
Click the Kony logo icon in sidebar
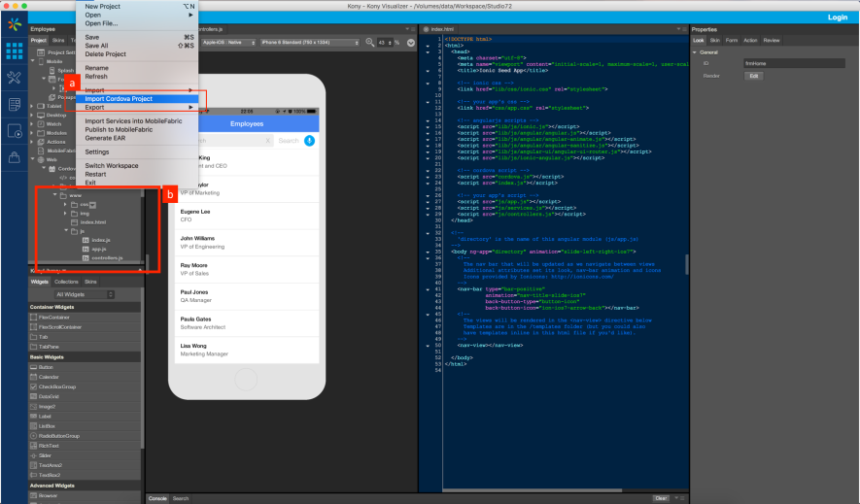pyautogui.click(x=15, y=24)
